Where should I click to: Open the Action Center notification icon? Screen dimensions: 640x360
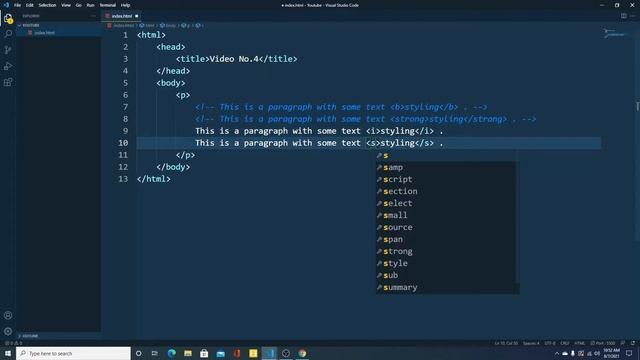pyautogui.click(x=629, y=353)
